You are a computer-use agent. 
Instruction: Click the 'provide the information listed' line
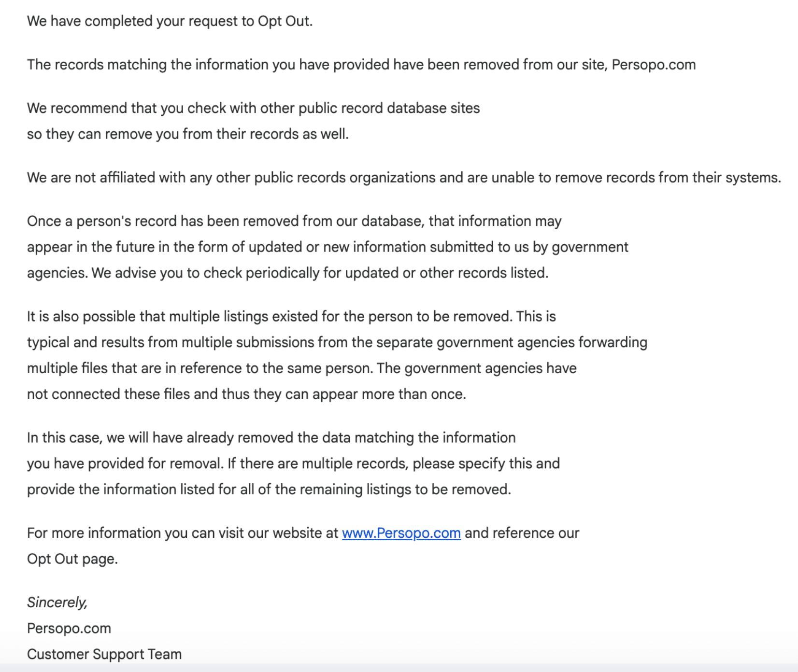pos(269,490)
